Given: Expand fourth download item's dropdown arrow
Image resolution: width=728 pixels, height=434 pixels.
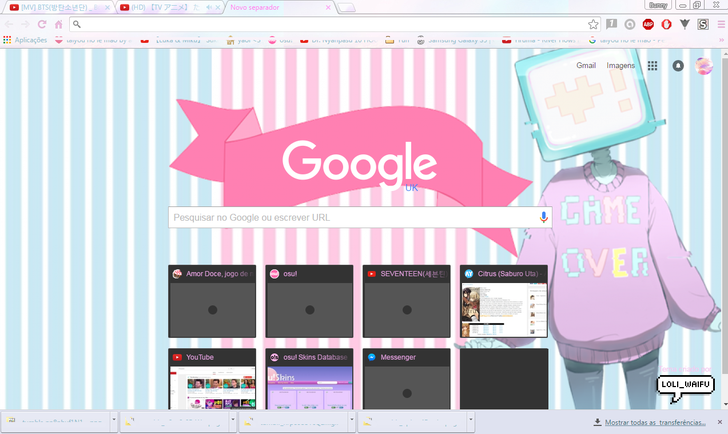Looking at the screenshot, I should pyautogui.click(x=471, y=421).
